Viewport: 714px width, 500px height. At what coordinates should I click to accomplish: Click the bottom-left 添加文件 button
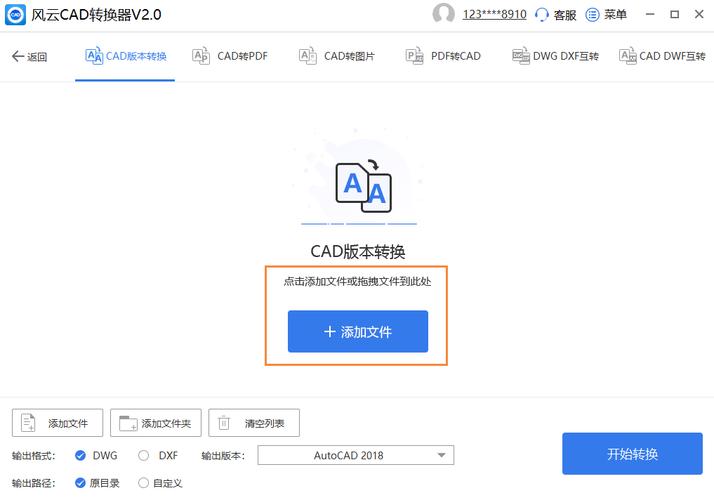(57, 423)
